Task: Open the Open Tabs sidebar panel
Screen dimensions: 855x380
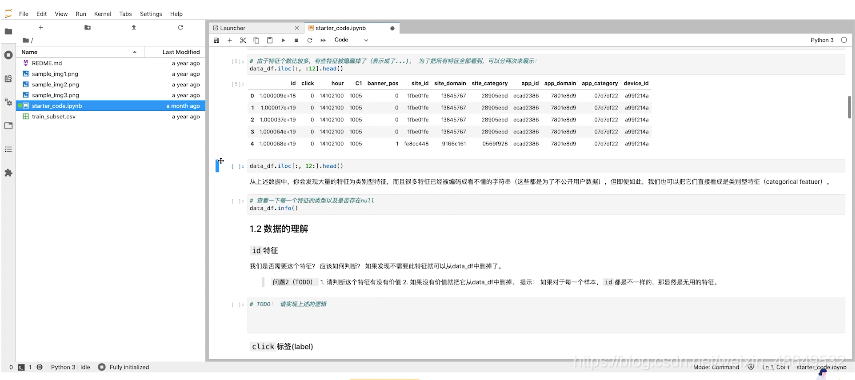Action: coord(8,125)
